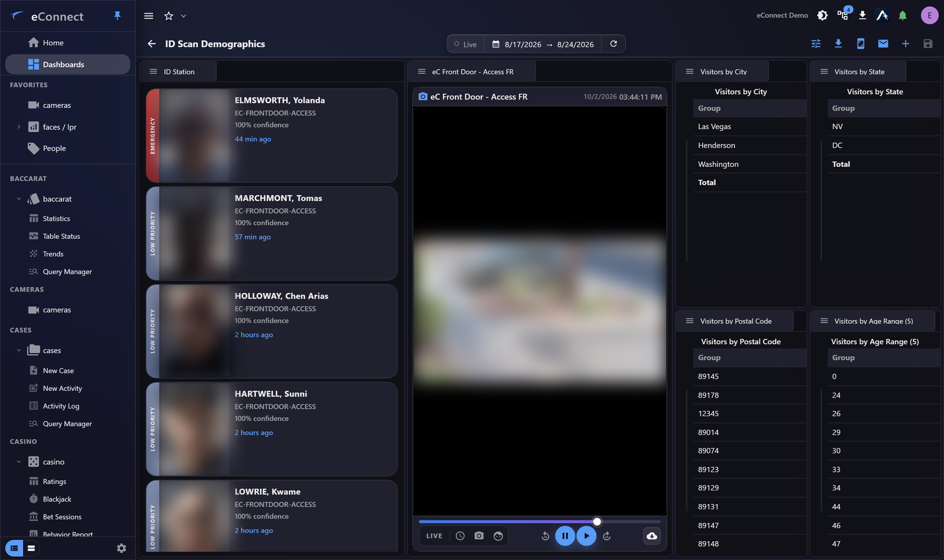The width and height of the screenshot is (944, 560).
Task: Download the dashboard from page toolbar
Action: point(838,44)
